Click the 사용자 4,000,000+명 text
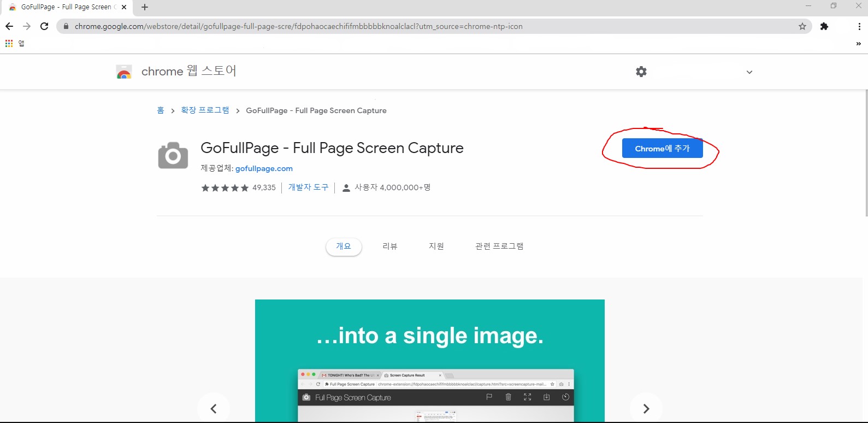This screenshot has width=868, height=423. (x=393, y=187)
